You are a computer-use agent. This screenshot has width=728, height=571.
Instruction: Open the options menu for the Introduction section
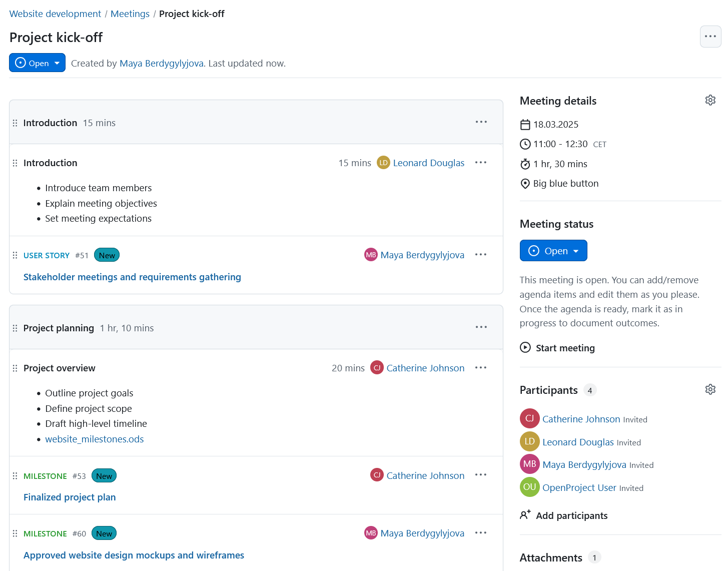(481, 122)
